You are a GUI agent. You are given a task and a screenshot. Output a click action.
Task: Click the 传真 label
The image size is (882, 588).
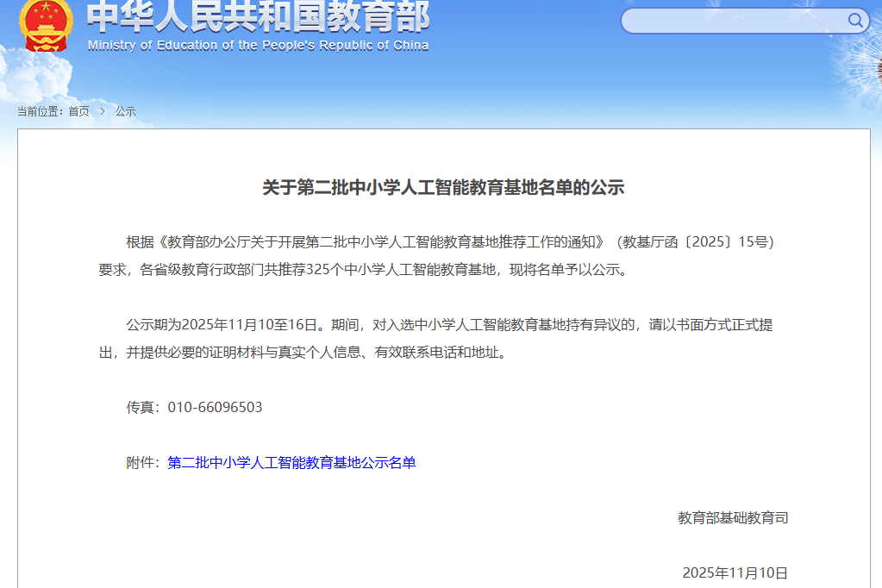pos(142,407)
